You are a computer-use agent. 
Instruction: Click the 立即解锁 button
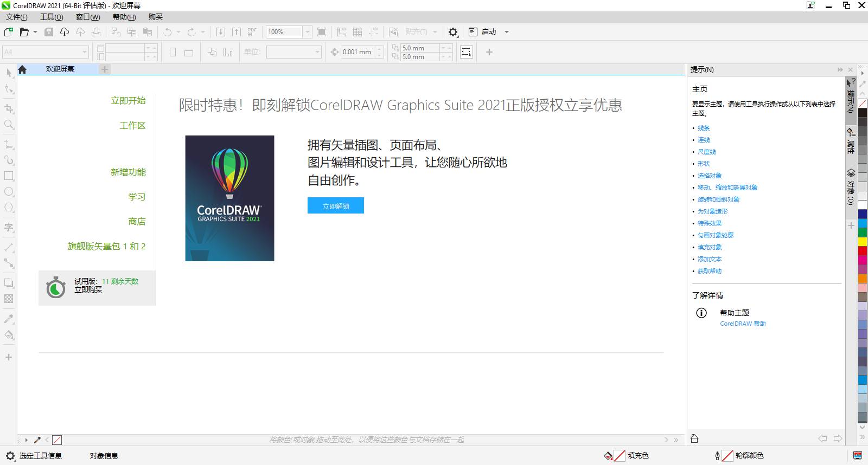(336, 205)
